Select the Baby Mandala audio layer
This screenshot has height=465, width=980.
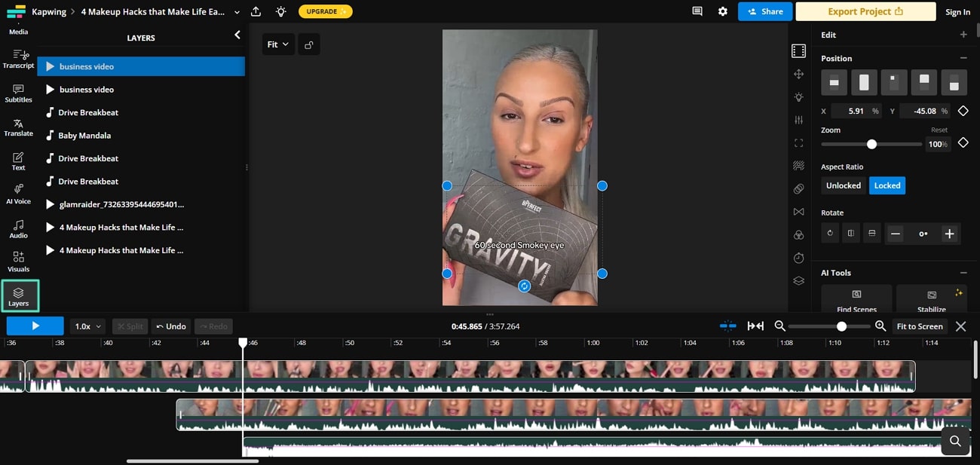141,136
